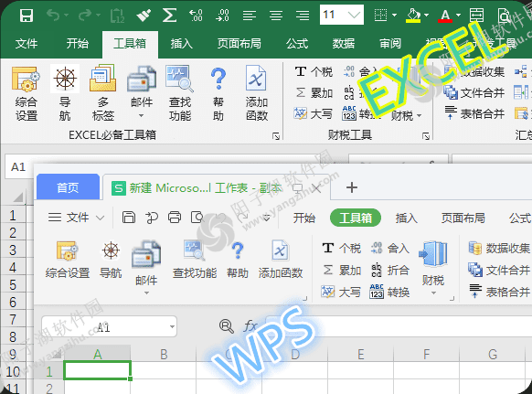Switch to Excel 开始 ribbon tab

pyautogui.click(x=77, y=44)
